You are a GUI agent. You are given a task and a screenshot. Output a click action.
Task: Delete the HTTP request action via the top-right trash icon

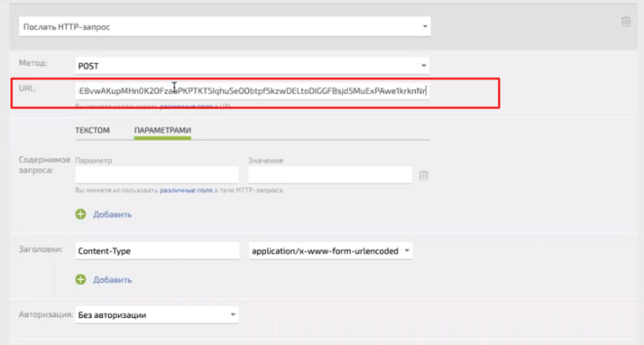tap(626, 22)
